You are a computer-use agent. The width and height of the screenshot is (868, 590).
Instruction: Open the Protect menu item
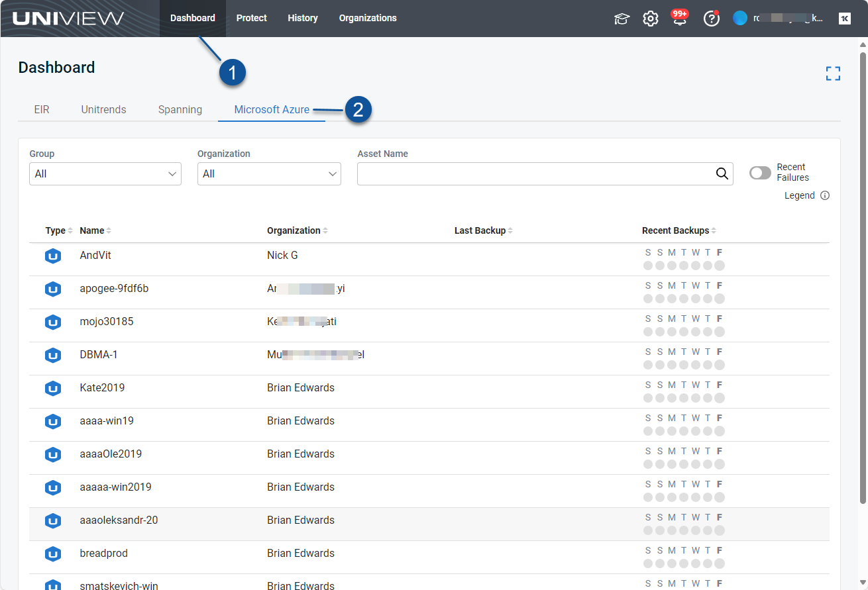click(x=252, y=19)
